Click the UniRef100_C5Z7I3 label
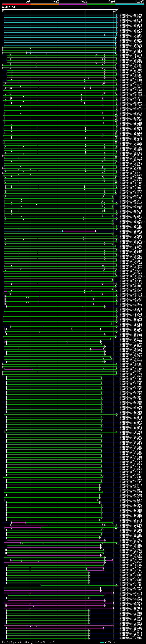Image resolution: width=146 pixels, height=644 pixels. pos(131,593)
